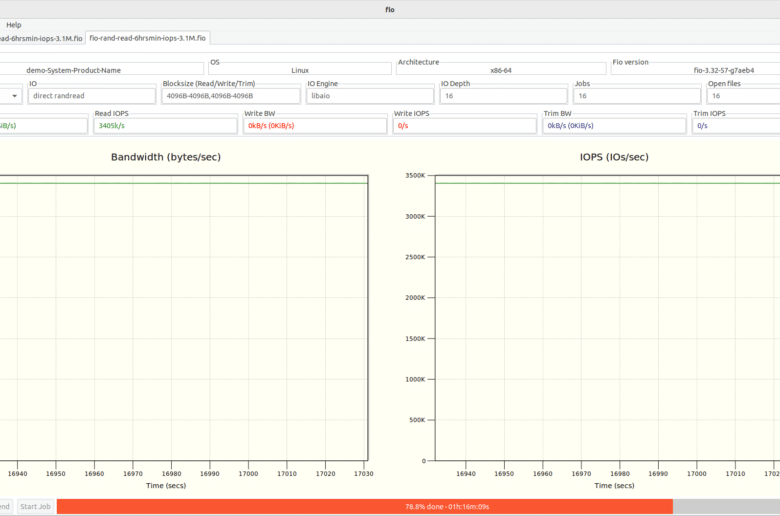Click the Time (secs) label under Bandwidth graph
The width and height of the screenshot is (780, 516).
click(166, 486)
